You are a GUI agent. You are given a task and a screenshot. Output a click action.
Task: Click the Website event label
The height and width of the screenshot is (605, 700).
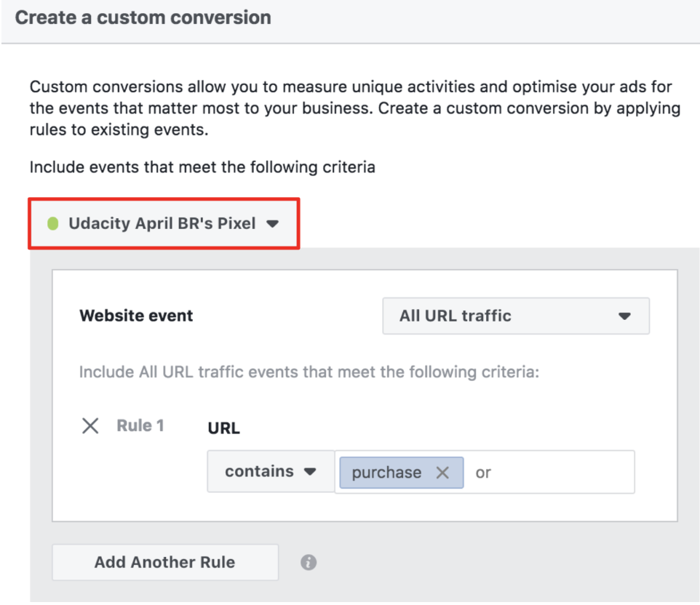136,316
